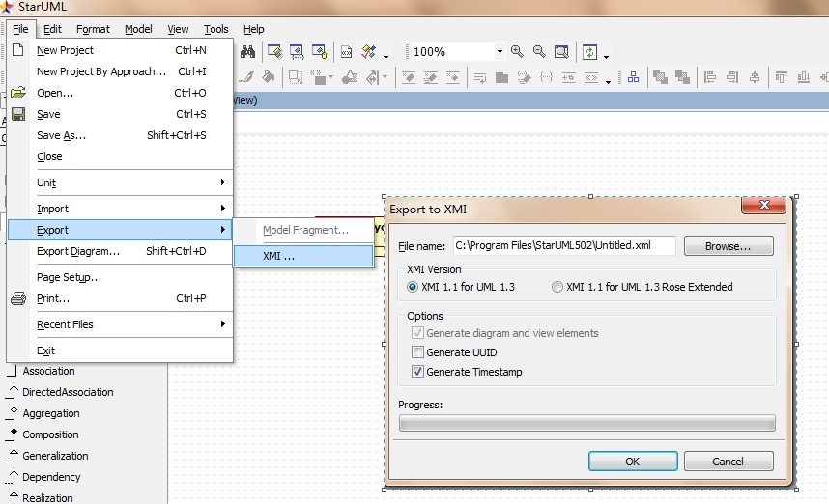
Task: Click the Align Left toolbar icon
Action: (x=710, y=77)
